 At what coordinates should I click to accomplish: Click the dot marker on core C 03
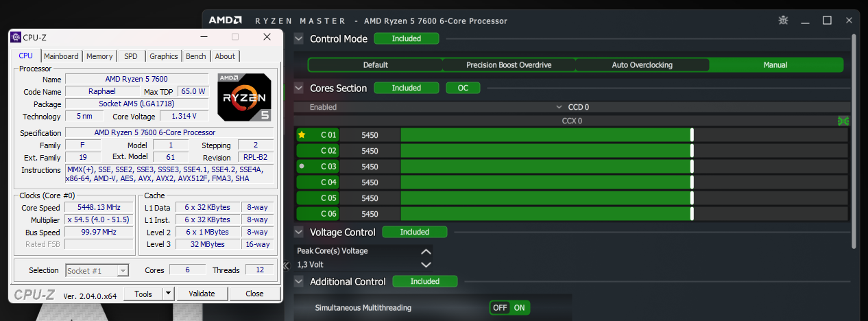coord(302,167)
